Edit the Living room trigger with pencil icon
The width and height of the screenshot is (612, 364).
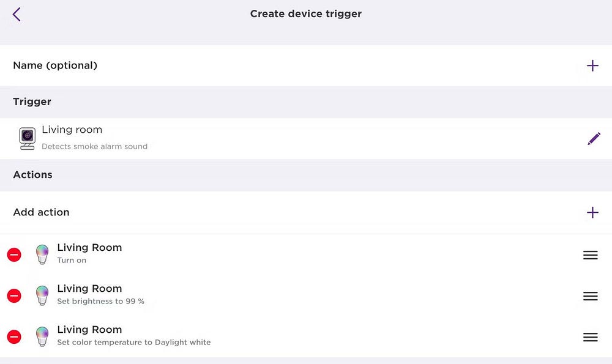593,139
